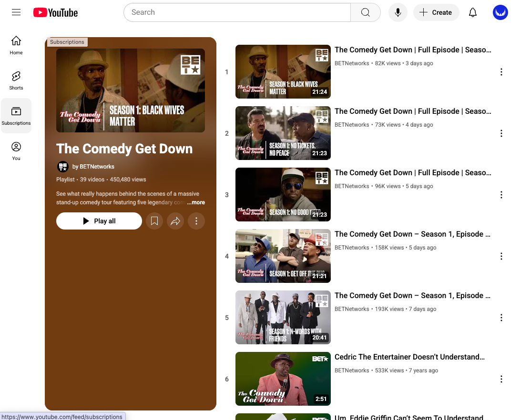The image size is (520, 420).
Task: Click the search magnifier button
Action: [366, 12]
